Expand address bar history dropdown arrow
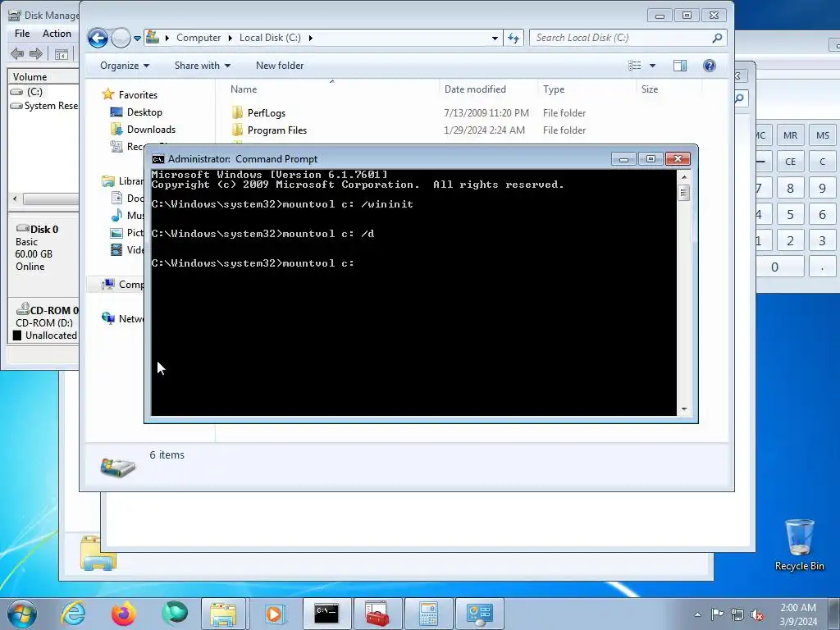Screen dimensions: 840x630 [495, 38]
